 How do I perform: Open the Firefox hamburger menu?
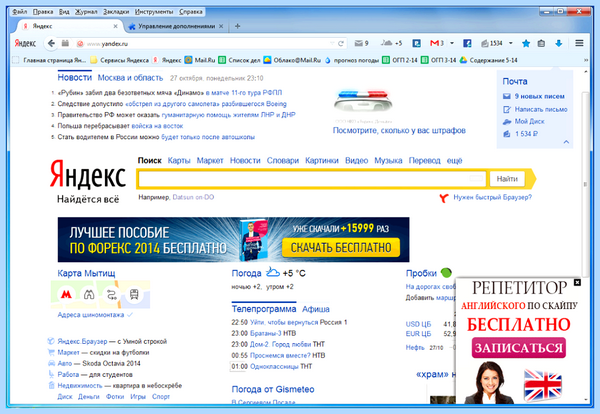coord(579,43)
